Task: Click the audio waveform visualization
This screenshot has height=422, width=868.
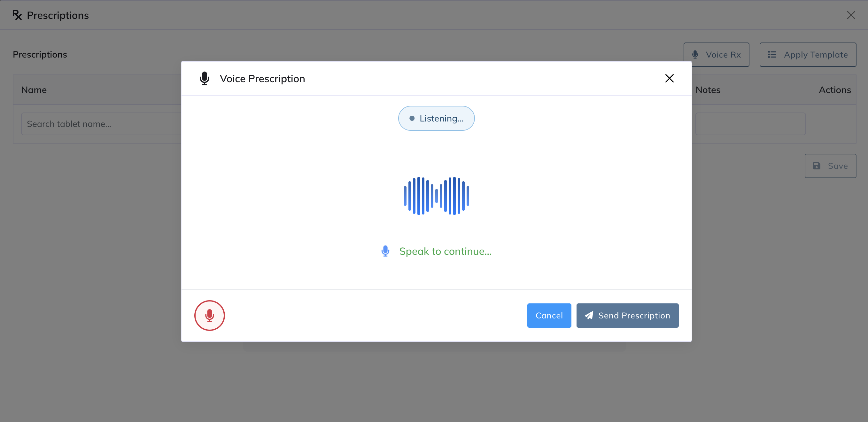Action: tap(436, 196)
